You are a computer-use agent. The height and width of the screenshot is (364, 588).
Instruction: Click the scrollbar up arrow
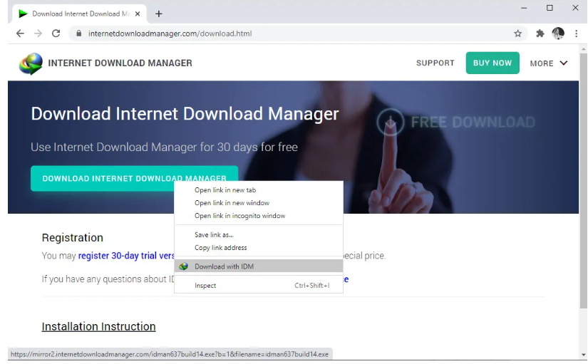tap(584, 48)
